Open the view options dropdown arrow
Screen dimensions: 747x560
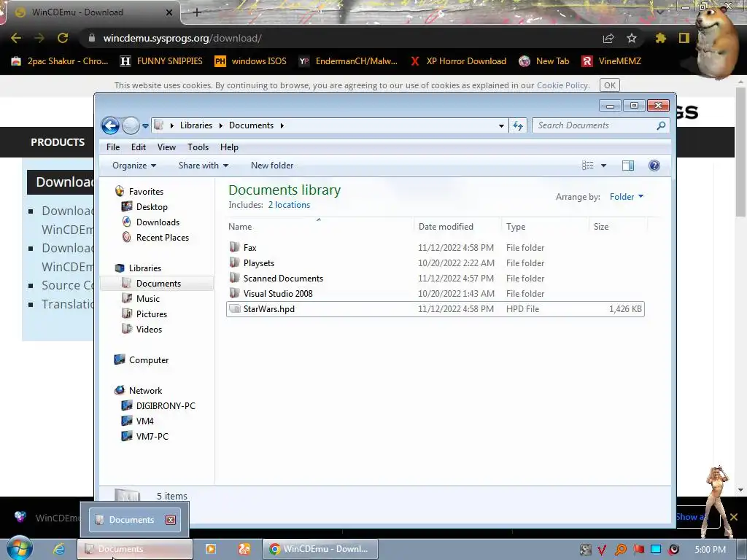click(x=603, y=166)
